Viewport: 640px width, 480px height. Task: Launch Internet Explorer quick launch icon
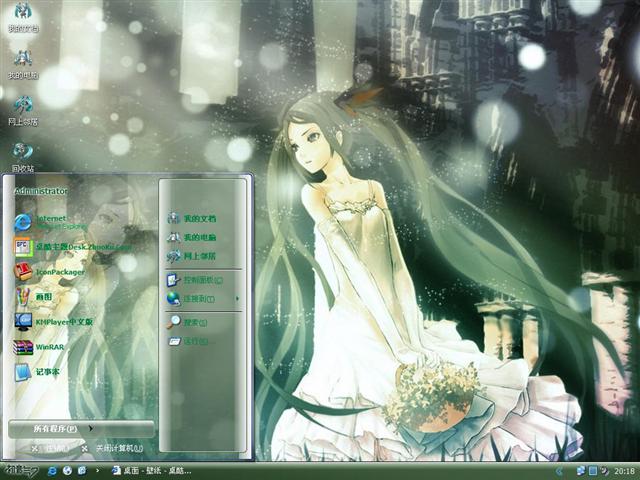(52, 471)
